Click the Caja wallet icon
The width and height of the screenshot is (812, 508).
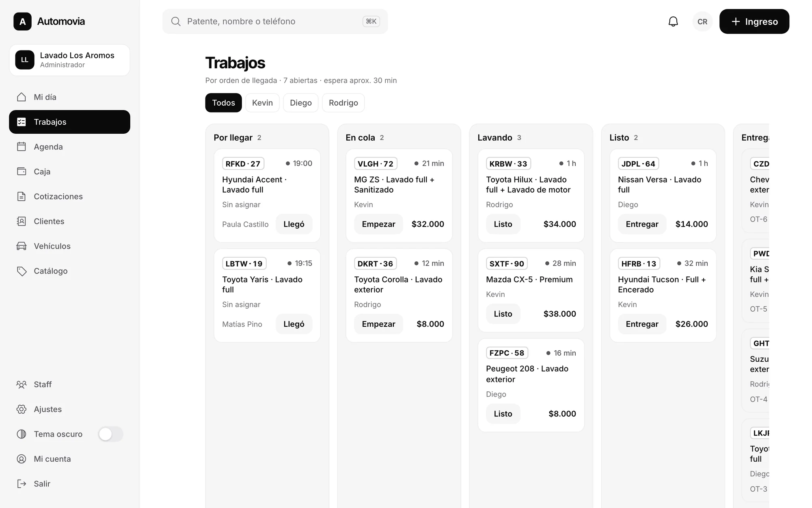tap(22, 172)
